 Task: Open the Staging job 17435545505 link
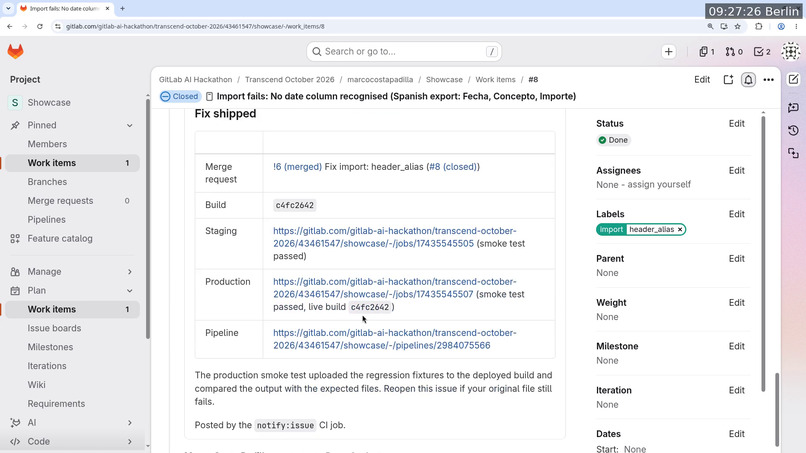394,237
